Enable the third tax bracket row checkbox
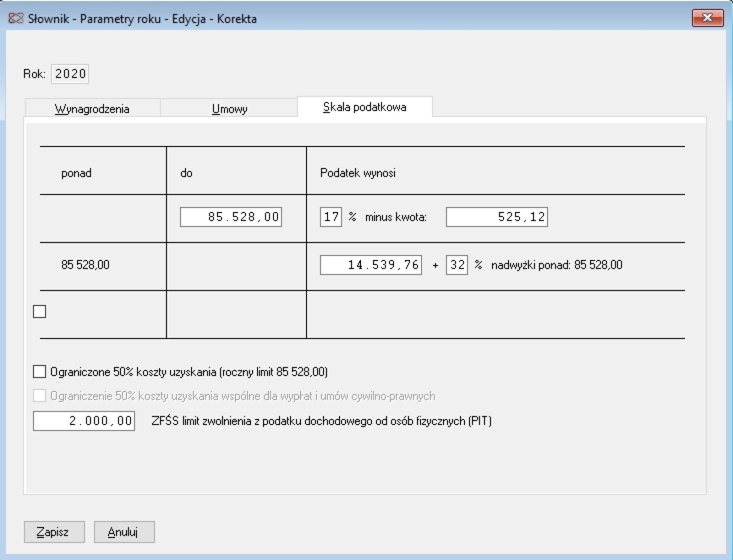Screen dimensions: 733x560 point(40,312)
